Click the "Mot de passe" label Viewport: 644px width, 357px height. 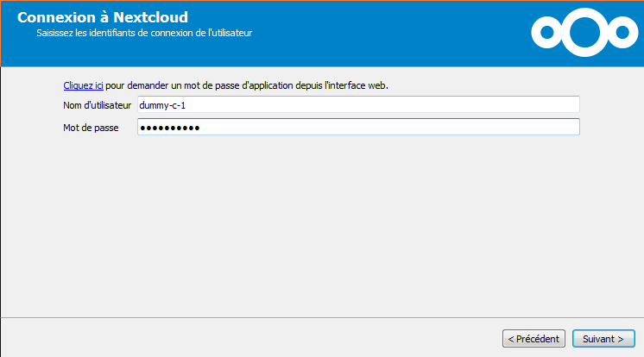89,128
